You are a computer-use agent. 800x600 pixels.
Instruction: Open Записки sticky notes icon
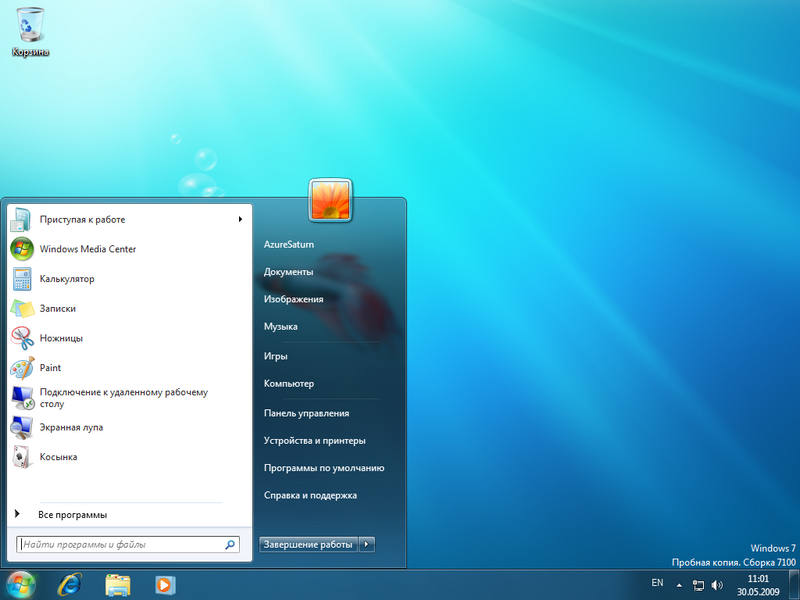pos(22,308)
